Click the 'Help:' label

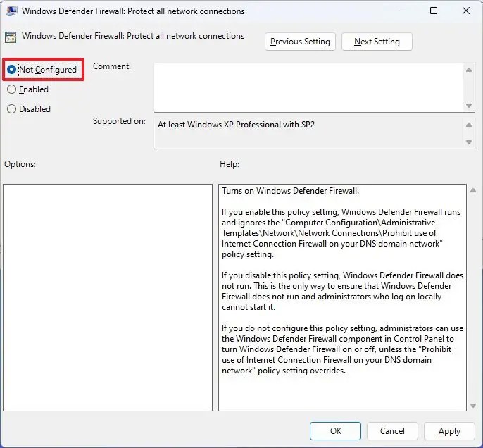[230, 164]
